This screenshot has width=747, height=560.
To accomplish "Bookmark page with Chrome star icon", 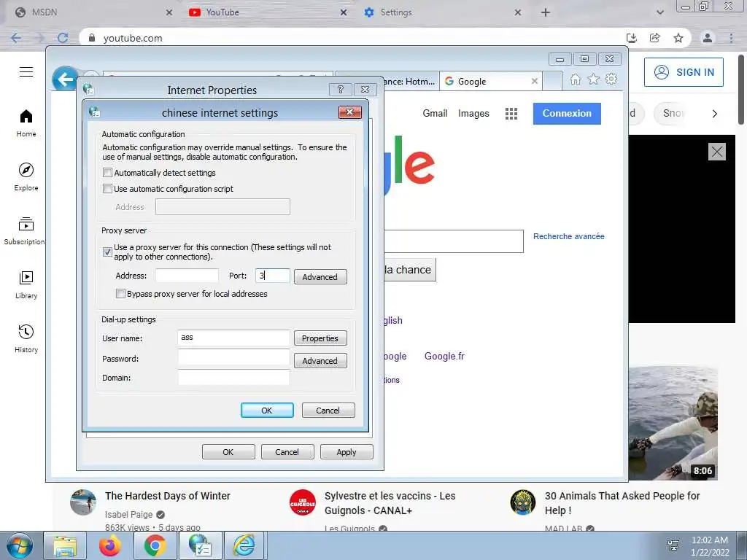I will tap(678, 38).
